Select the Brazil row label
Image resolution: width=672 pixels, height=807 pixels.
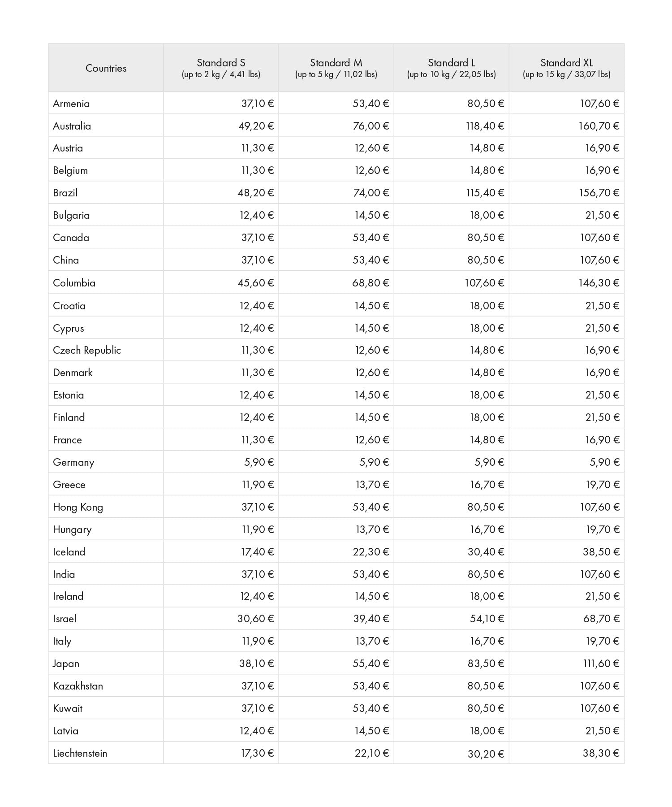pyautogui.click(x=65, y=193)
